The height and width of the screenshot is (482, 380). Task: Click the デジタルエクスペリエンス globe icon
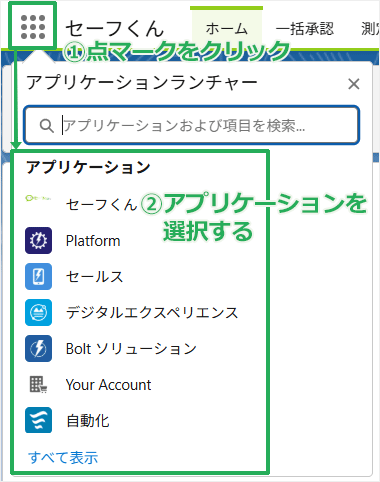pos(38,312)
